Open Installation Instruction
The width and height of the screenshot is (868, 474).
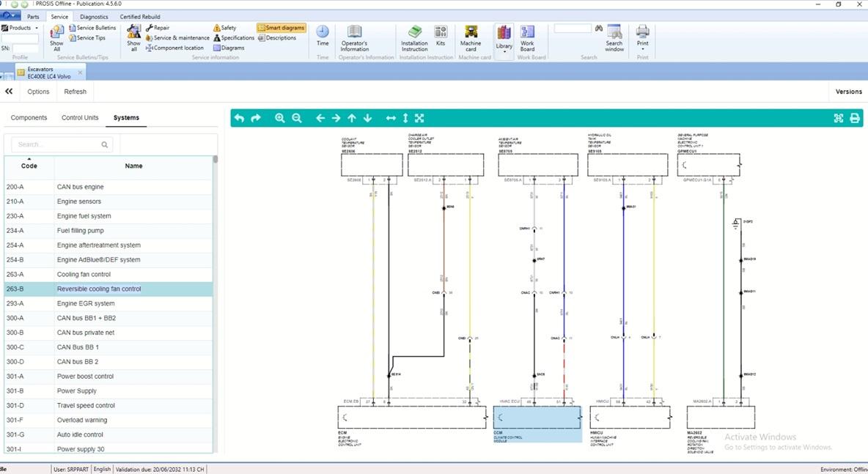pyautogui.click(x=414, y=38)
